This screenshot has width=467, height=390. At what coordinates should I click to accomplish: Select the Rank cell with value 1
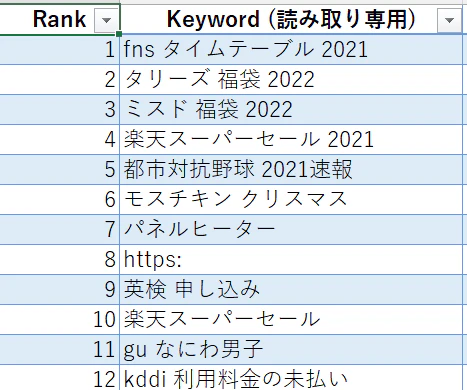(59, 49)
